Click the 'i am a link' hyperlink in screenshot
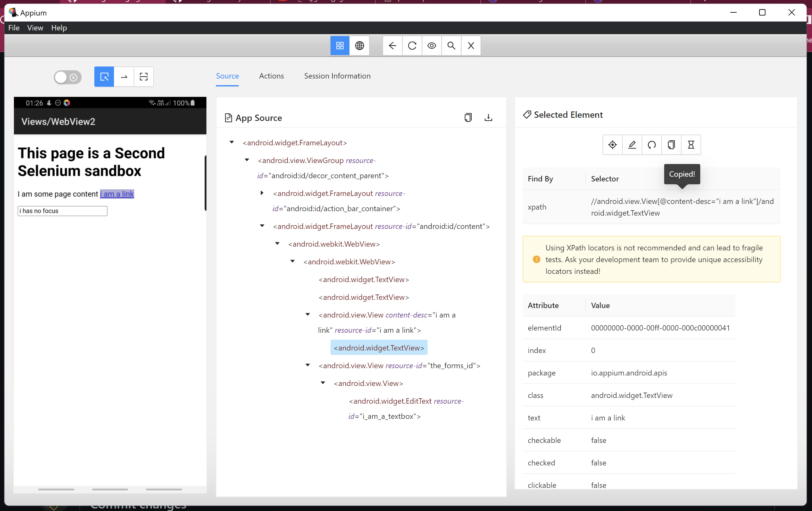Image resolution: width=812 pixels, height=511 pixels. pos(117,194)
